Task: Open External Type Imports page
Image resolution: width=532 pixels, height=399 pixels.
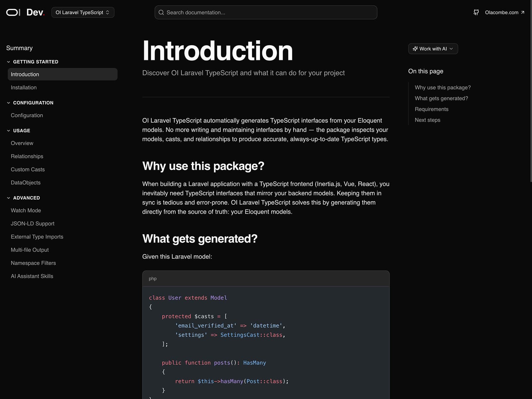Action: point(37,237)
